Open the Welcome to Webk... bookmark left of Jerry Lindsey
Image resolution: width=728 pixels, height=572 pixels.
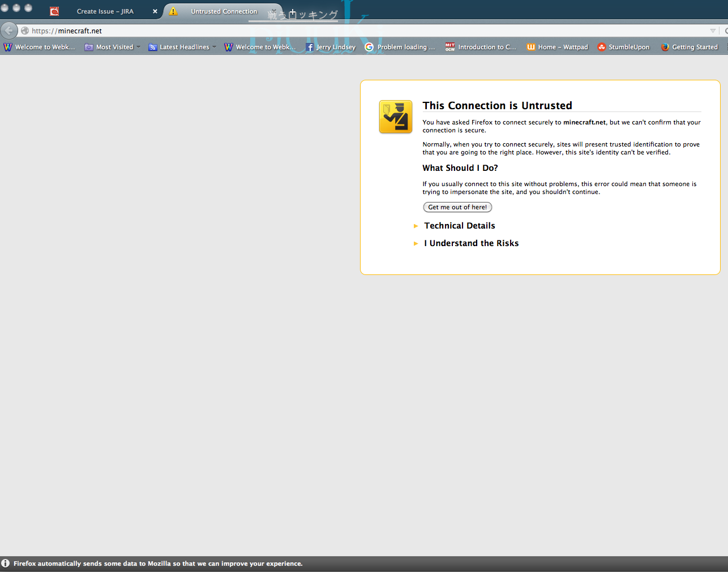260,47
